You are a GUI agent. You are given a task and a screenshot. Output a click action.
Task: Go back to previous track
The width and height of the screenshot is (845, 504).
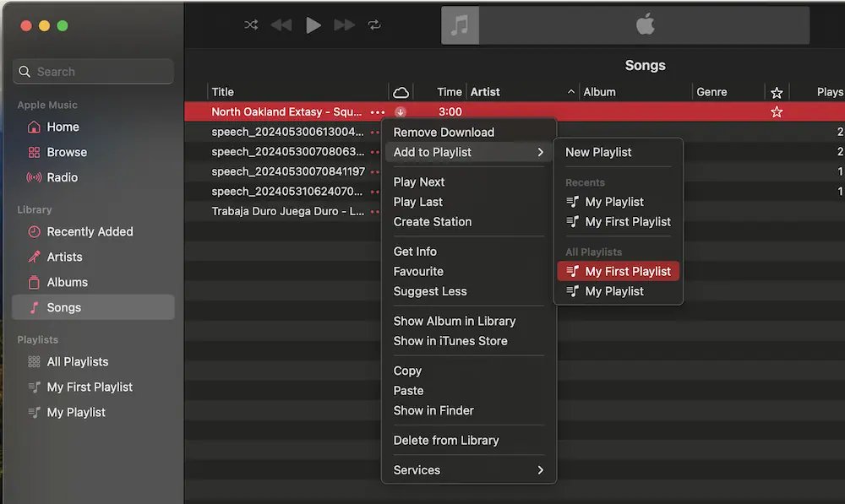pos(281,24)
